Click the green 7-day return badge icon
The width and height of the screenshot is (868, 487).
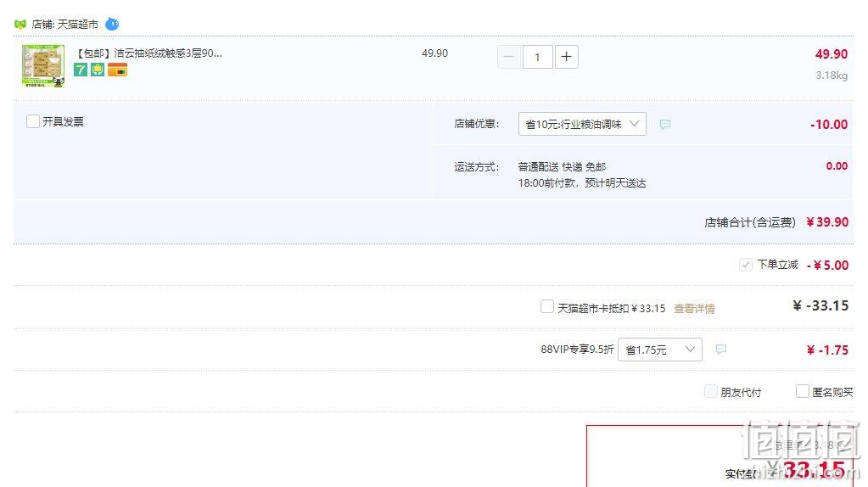81,70
